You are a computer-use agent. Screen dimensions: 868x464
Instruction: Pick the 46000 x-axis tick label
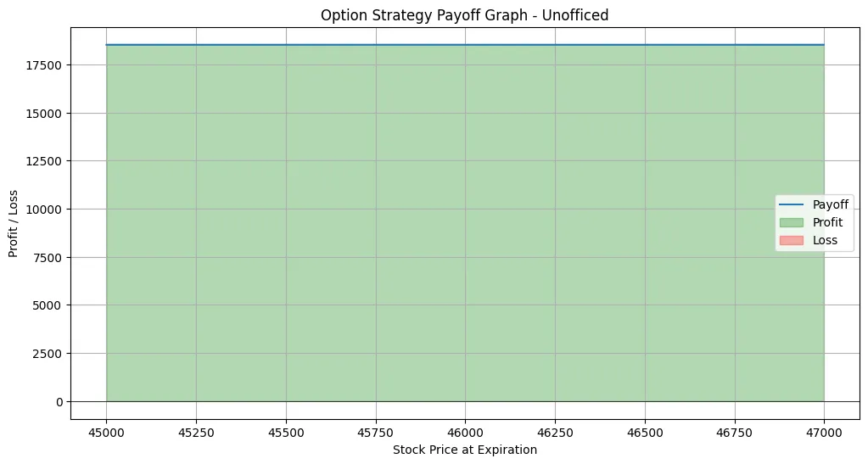point(465,432)
